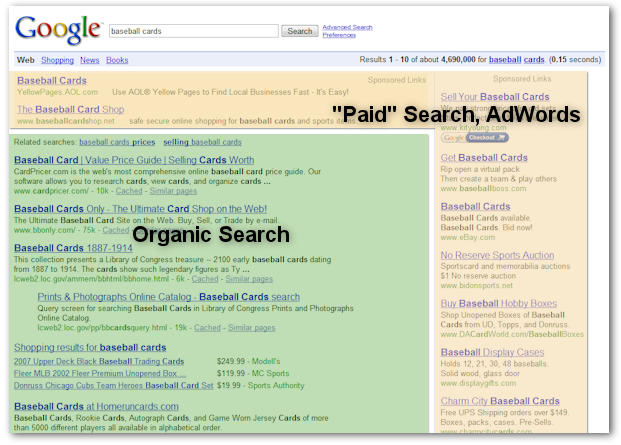621x445 pixels.
Task: Open Similar pages for bbhome.html result
Action: pyautogui.click(x=249, y=279)
